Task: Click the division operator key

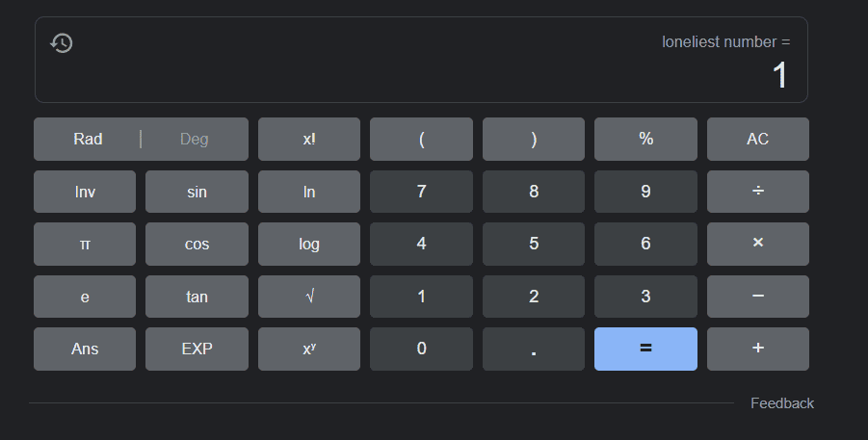Action: pos(757,192)
